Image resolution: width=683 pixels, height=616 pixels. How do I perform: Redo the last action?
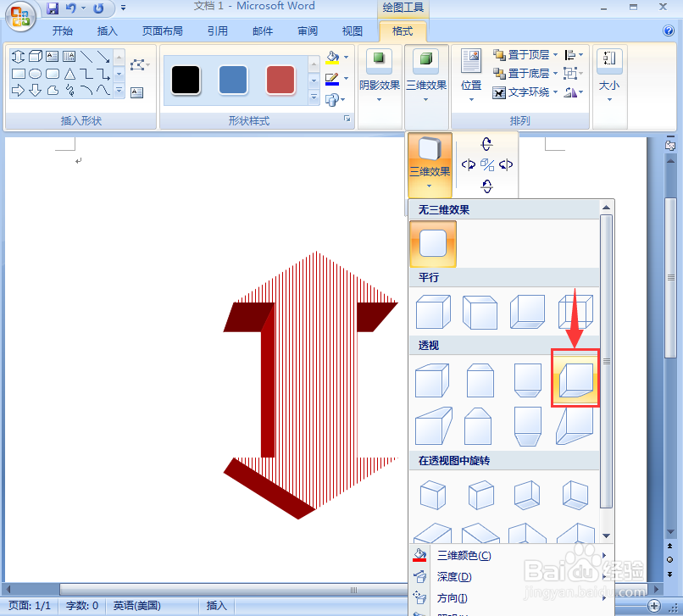tap(99, 8)
